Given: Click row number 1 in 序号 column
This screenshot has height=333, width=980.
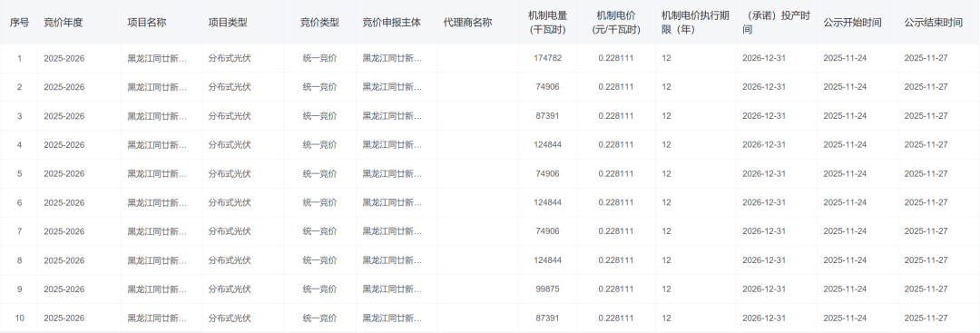Looking at the screenshot, I should click(x=19, y=58).
